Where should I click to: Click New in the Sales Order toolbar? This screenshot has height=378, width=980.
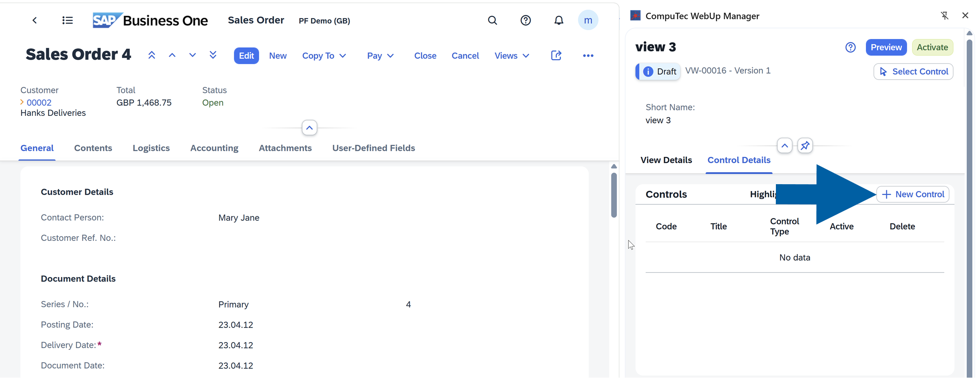click(278, 55)
